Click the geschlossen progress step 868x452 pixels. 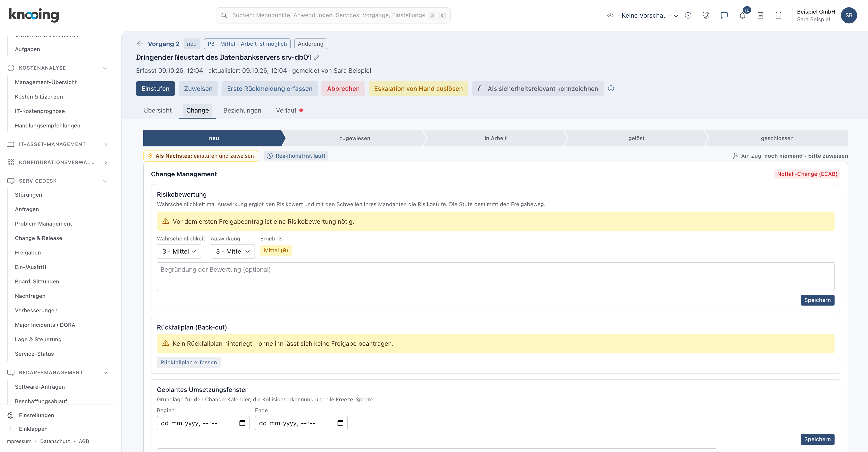[777, 138]
